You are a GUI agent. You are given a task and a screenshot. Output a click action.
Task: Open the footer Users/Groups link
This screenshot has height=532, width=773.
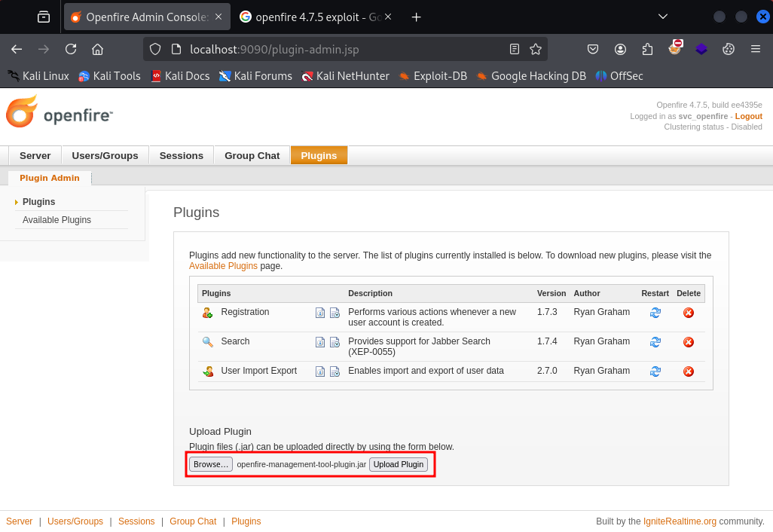click(x=75, y=521)
